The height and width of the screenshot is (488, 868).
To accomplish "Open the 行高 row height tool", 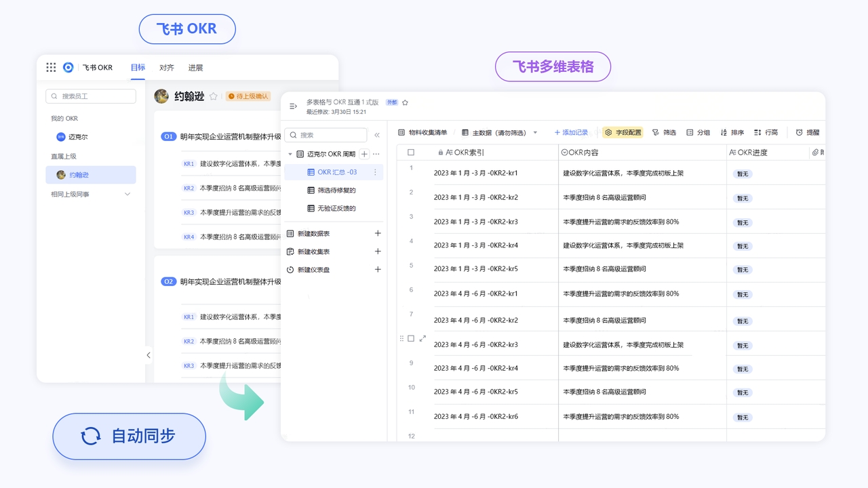I will point(766,133).
